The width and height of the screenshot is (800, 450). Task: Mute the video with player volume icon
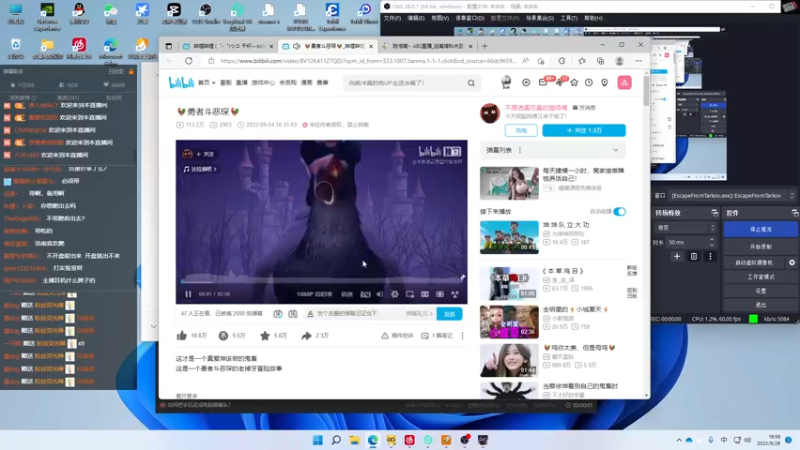pos(380,294)
